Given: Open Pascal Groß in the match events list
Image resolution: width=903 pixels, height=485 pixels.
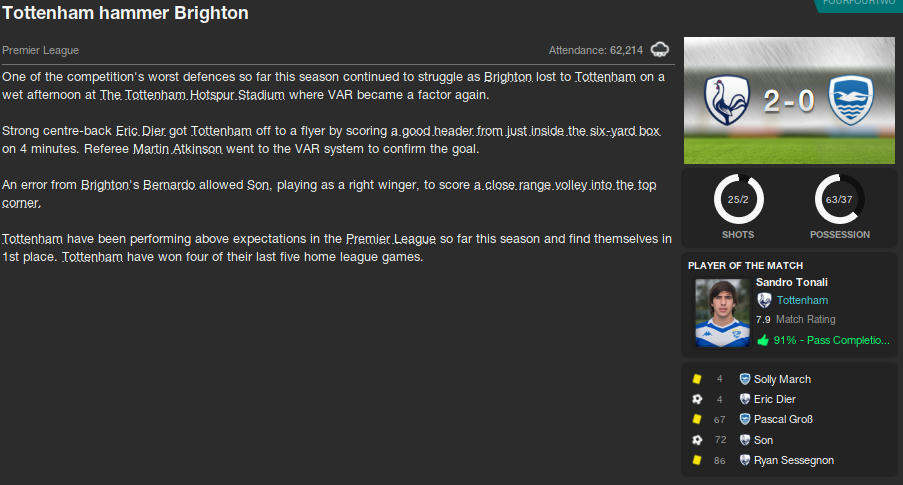Looking at the screenshot, I should click(782, 419).
